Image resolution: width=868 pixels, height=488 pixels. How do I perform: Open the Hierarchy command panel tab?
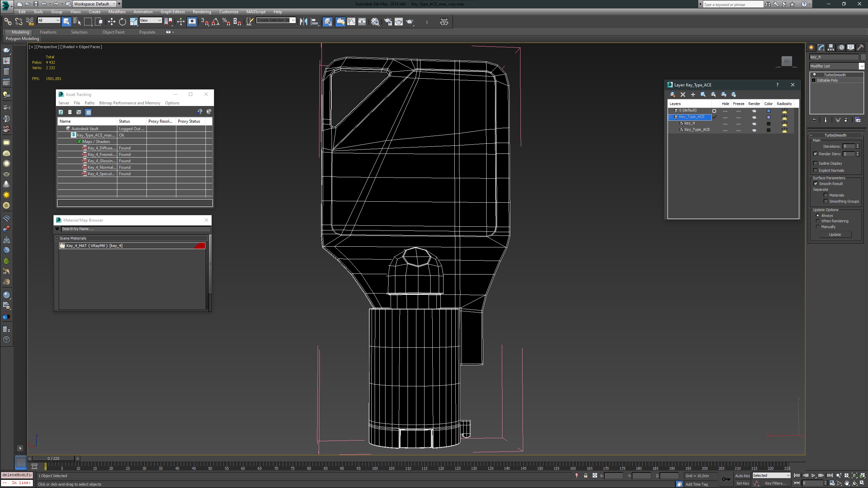(831, 47)
